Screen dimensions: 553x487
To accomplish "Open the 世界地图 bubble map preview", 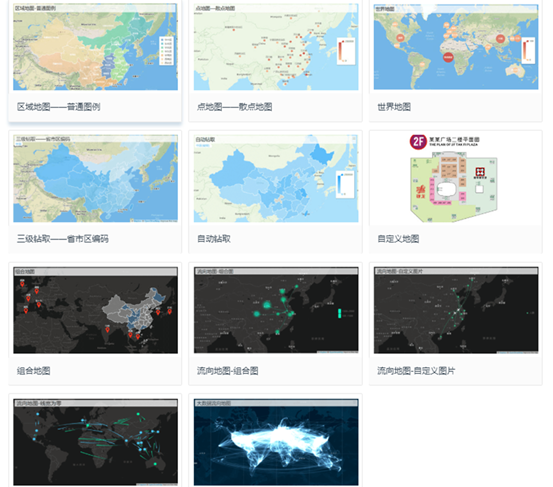I will [456, 47].
